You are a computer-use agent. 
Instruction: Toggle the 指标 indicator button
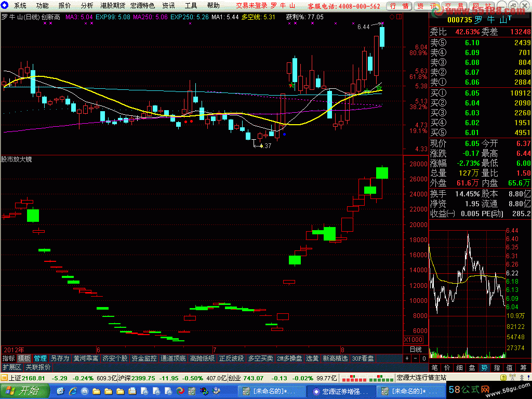8,358
